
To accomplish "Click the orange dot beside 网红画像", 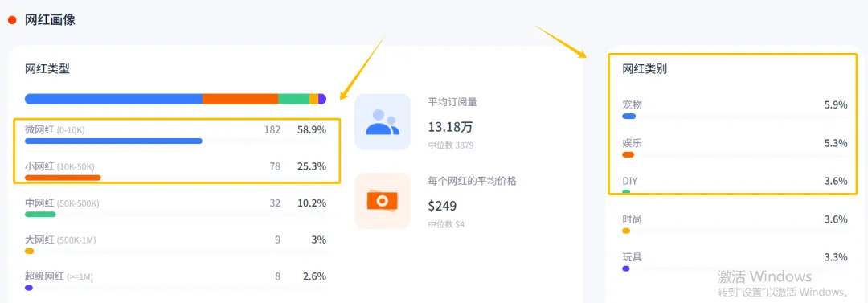I will click(x=11, y=21).
